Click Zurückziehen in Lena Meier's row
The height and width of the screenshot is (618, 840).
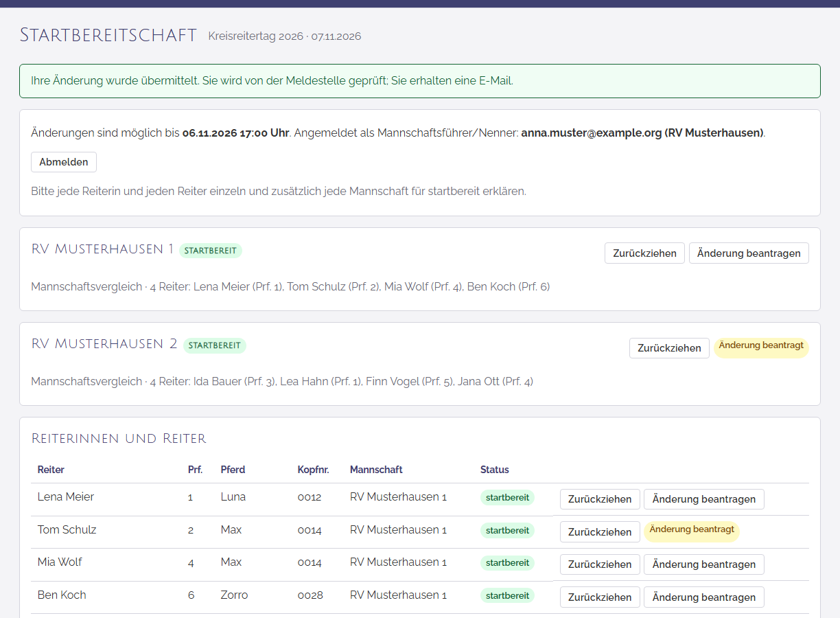click(x=600, y=499)
